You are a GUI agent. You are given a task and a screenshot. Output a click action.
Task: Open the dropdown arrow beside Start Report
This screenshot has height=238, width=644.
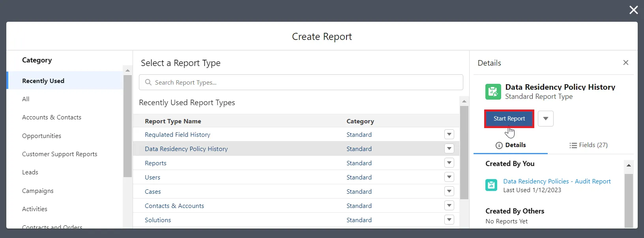(x=545, y=119)
